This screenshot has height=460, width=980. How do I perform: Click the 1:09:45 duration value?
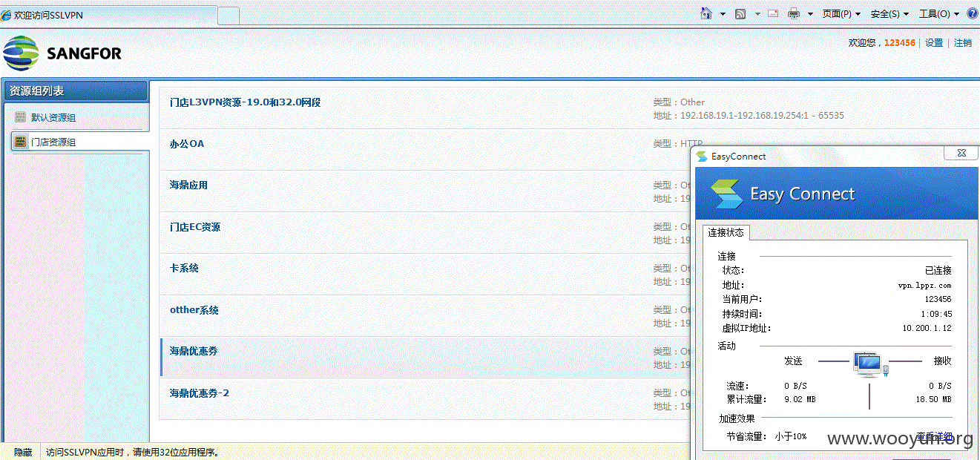[935, 314]
